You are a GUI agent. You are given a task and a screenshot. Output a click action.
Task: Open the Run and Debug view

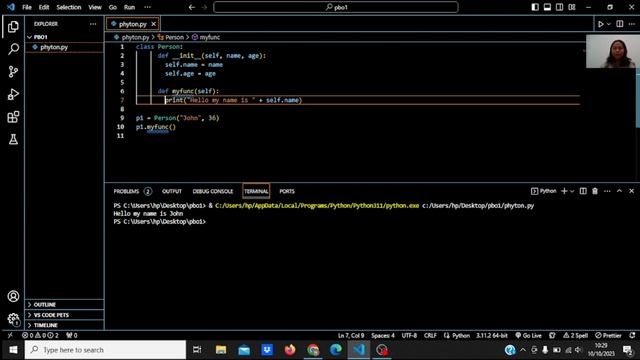tap(13, 94)
